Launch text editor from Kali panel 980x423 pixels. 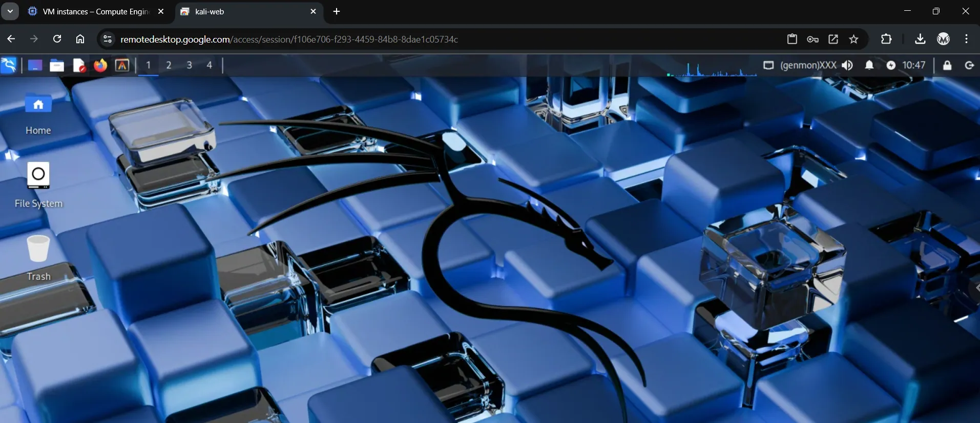79,65
